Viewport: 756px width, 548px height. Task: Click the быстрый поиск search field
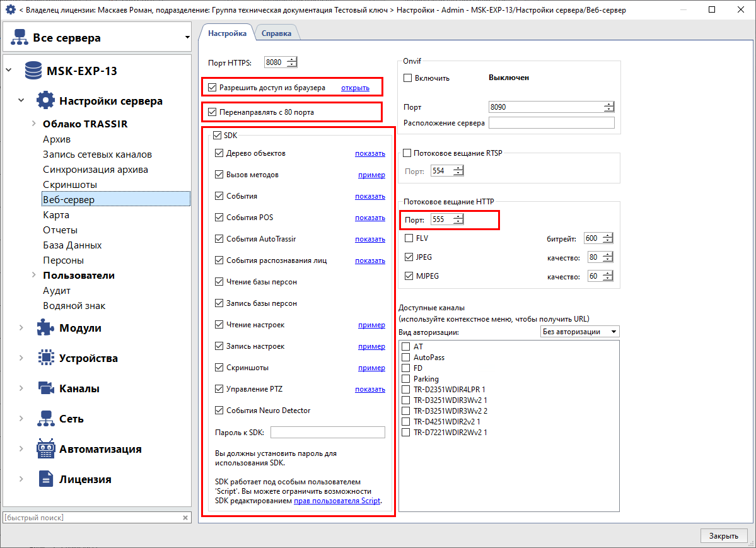pyautogui.click(x=91, y=518)
